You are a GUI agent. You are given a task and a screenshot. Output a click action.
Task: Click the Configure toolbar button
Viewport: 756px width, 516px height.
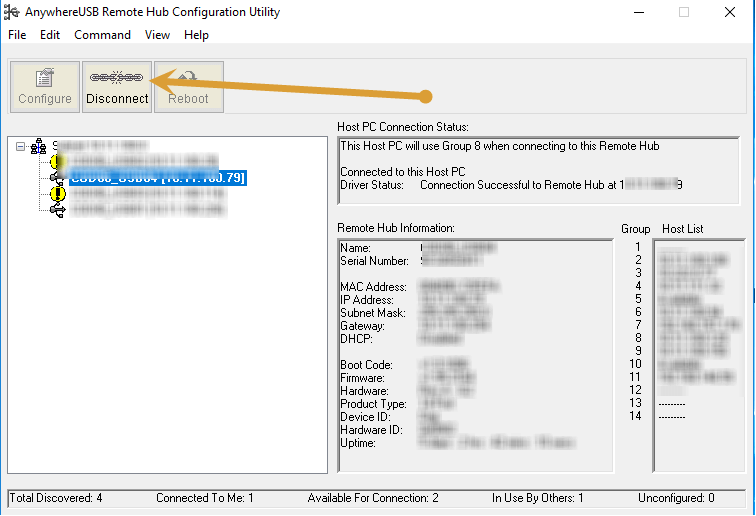(45, 87)
